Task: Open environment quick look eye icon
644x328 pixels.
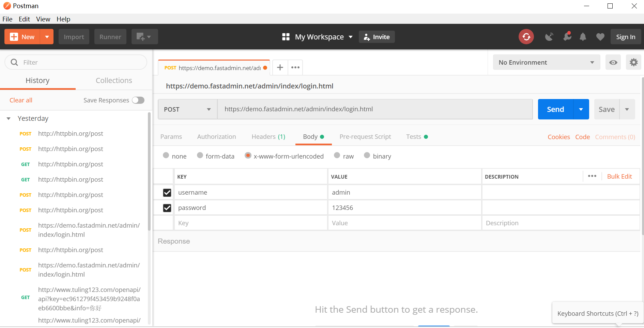Action: pos(613,62)
